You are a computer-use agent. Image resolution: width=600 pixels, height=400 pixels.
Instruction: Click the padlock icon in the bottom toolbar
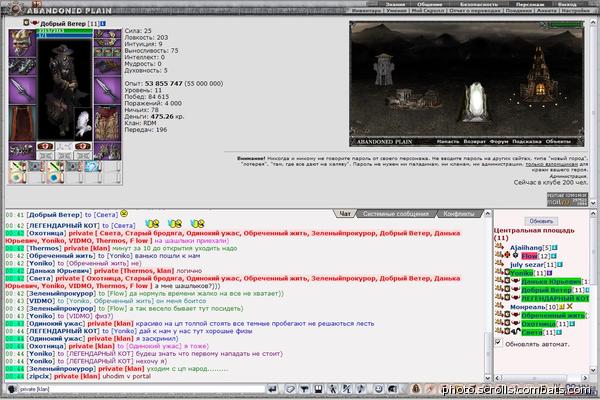click(x=416, y=389)
